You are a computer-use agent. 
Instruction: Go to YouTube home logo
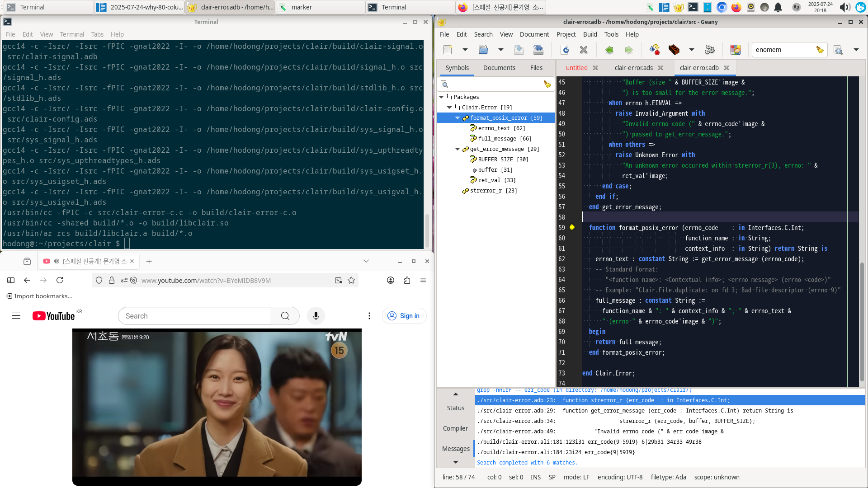click(x=53, y=316)
